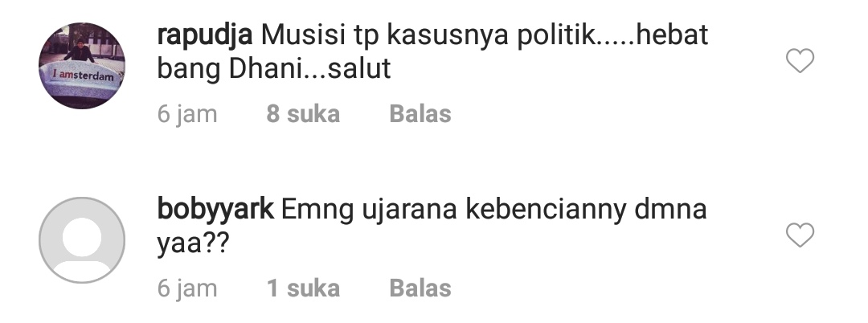
Task: Reply to rapudja using Balas
Action: 420,114
